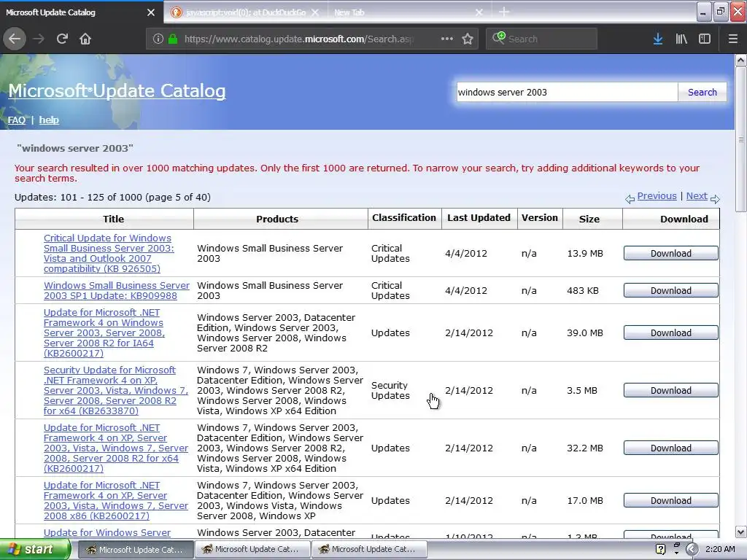Go to Next results page link
Viewport: 747px width, 560px height.
[697, 195]
